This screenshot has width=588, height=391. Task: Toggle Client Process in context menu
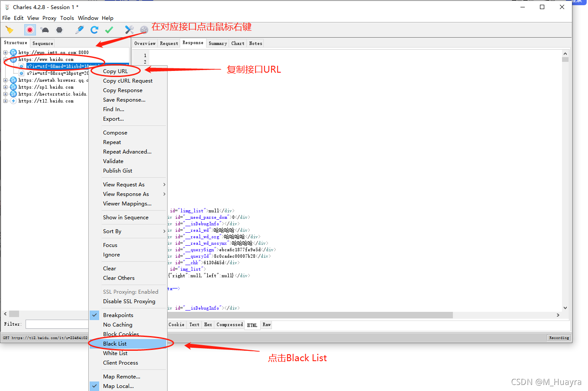pos(128,363)
